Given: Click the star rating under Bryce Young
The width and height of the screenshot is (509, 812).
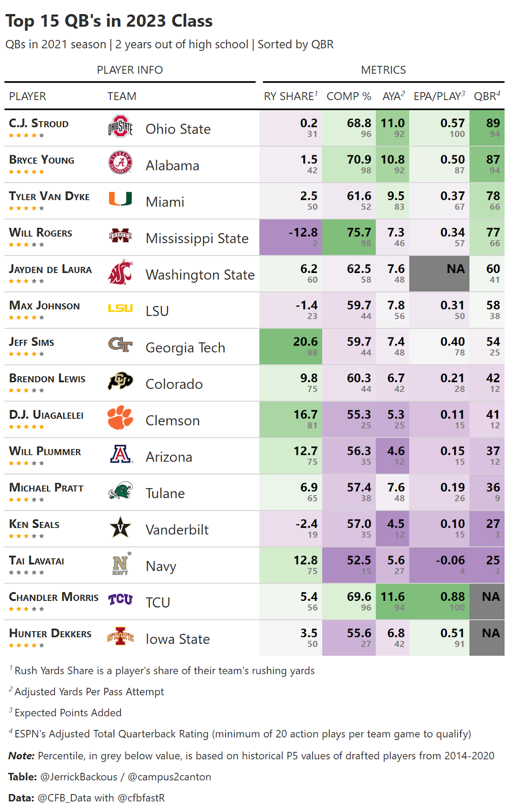Looking at the screenshot, I should click(x=26, y=172).
